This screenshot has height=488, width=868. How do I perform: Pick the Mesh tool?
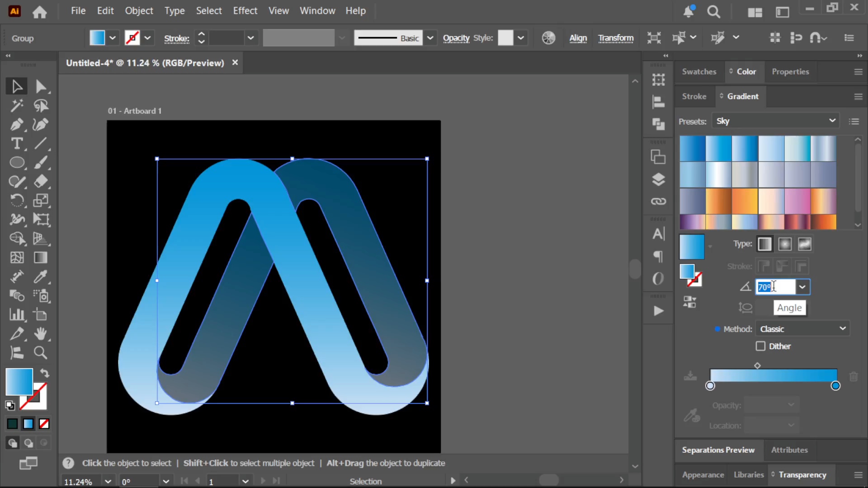coord(17,258)
